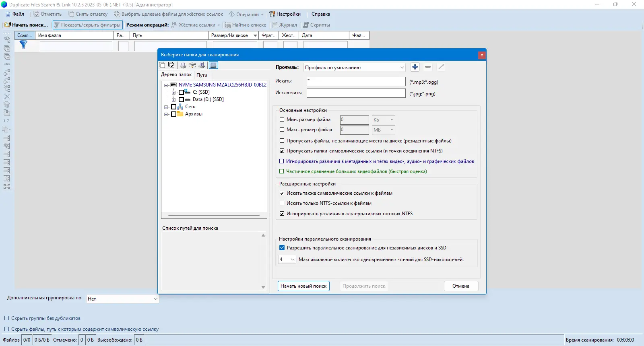The width and height of the screenshot is (644, 346).
Task: Click Продолжить поиск button
Action: coord(364,286)
